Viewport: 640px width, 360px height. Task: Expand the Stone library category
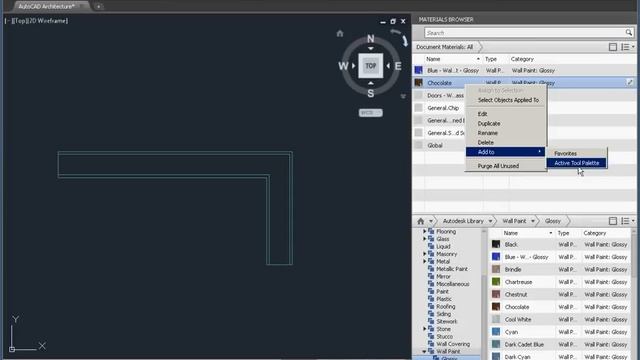point(424,329)
